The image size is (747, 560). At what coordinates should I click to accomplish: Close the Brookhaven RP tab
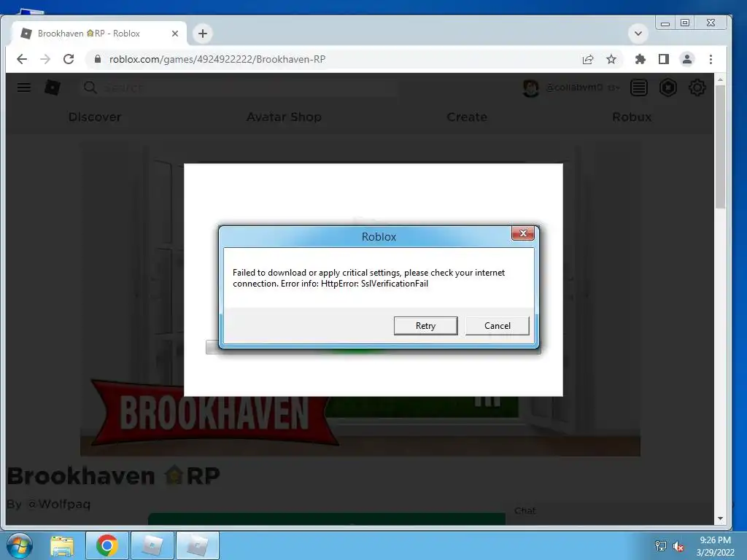(x=175, y=34)
